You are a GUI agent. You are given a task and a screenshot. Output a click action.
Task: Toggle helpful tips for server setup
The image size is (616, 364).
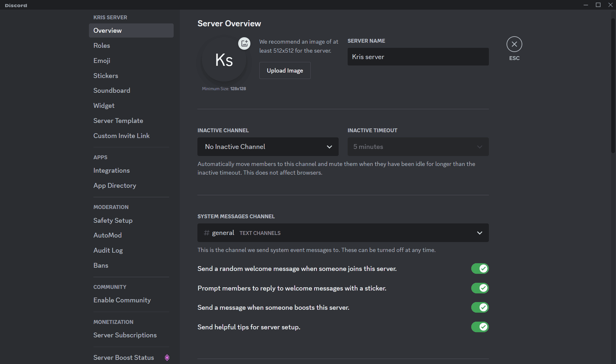tap(480, 327)
